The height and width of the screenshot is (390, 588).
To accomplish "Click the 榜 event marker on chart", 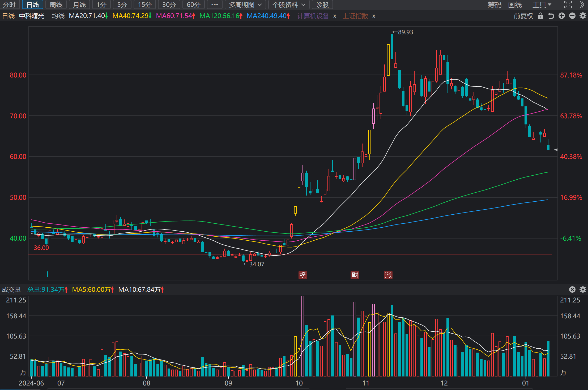I will [x=303, y=275].
